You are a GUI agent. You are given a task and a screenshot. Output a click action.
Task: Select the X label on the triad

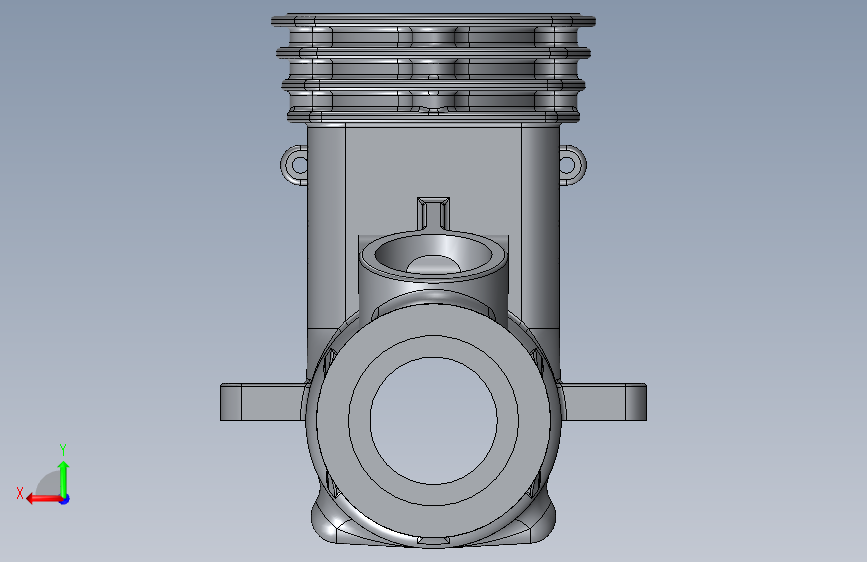tap(20, 493)
